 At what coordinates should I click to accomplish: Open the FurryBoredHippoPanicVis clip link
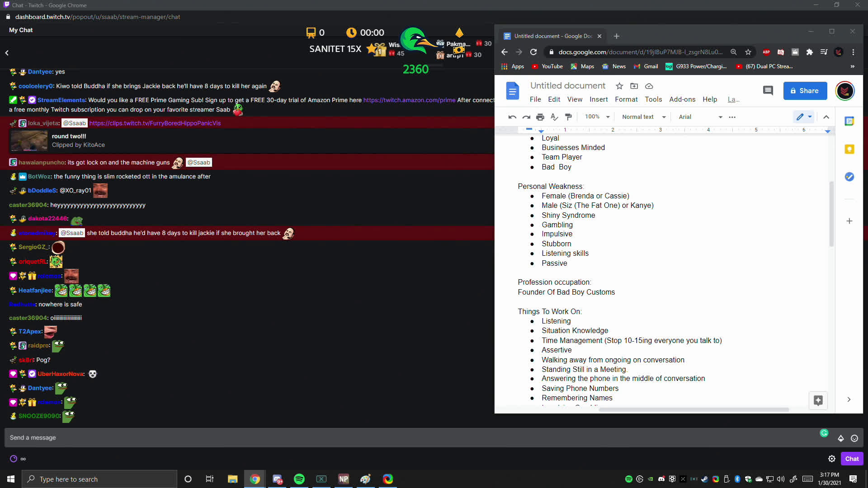click(155, 123)
